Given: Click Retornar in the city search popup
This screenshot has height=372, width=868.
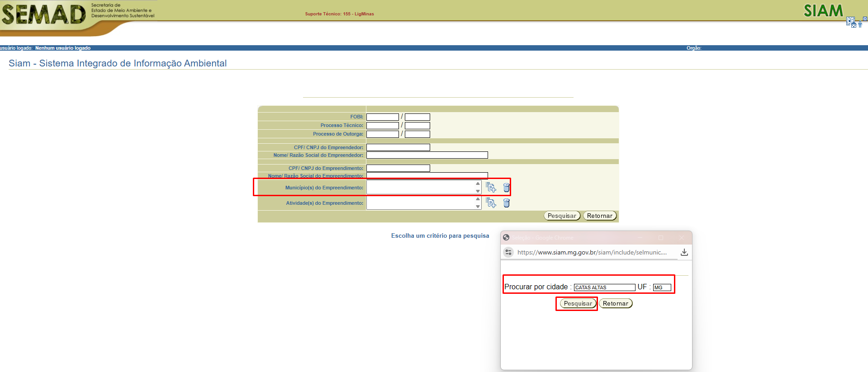Looking at the screenshot, I should pos(615,304).
